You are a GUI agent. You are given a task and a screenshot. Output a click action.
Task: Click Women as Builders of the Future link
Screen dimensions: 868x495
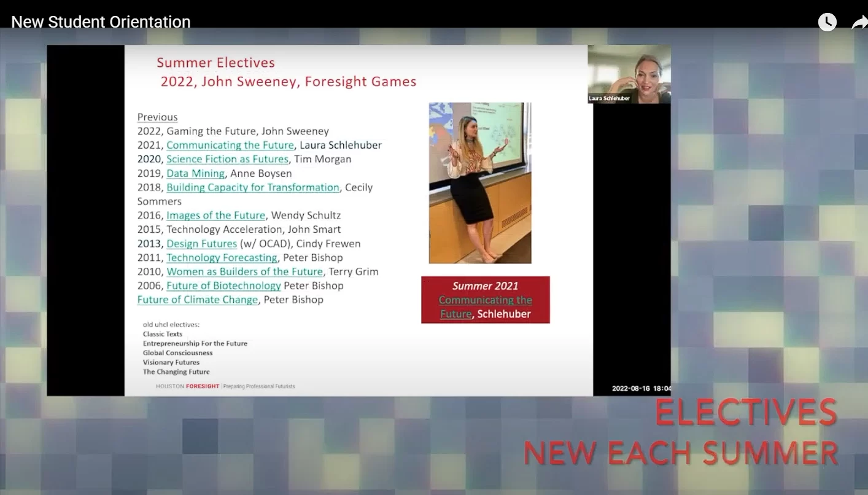244,271
